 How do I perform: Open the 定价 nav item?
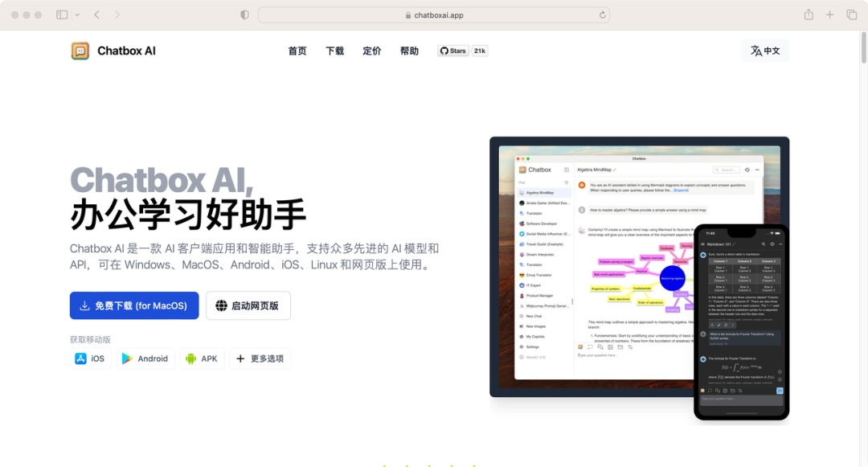(372, 51)
